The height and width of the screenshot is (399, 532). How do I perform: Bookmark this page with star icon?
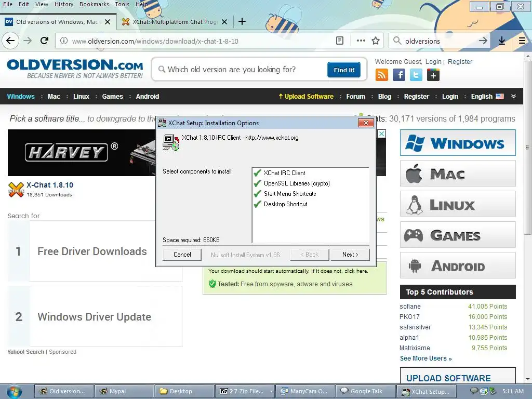tap(376, 41)
